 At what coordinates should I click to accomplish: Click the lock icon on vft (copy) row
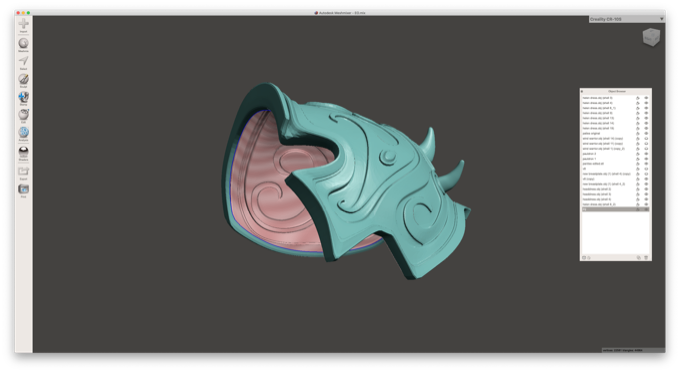[x=638, y=179]
